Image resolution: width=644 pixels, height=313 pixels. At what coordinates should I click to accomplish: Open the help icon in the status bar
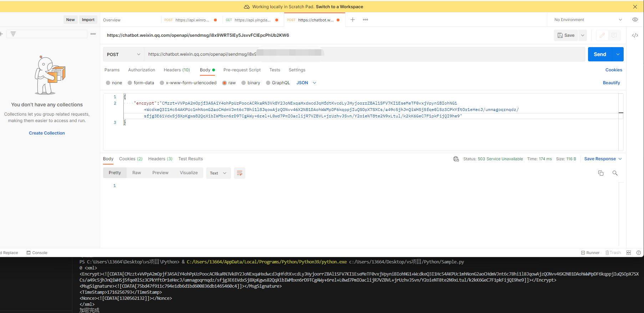[639, 253]
